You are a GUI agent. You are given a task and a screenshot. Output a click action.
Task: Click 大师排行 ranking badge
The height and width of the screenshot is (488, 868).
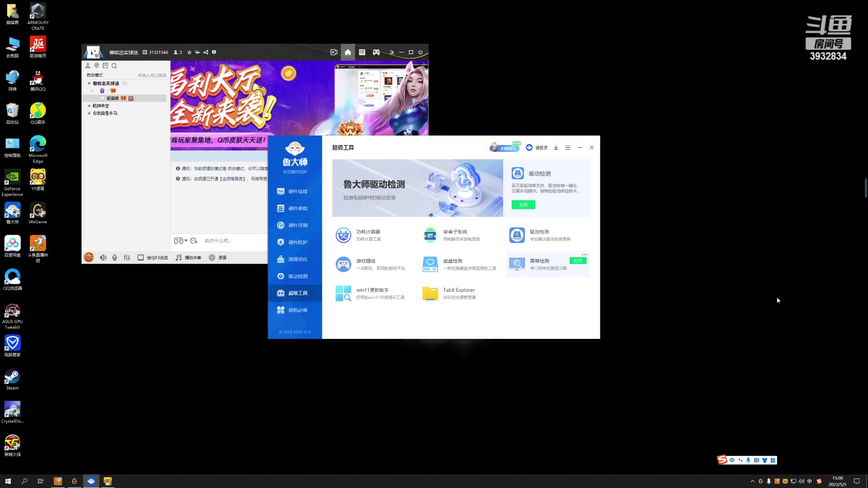(505, 147)
